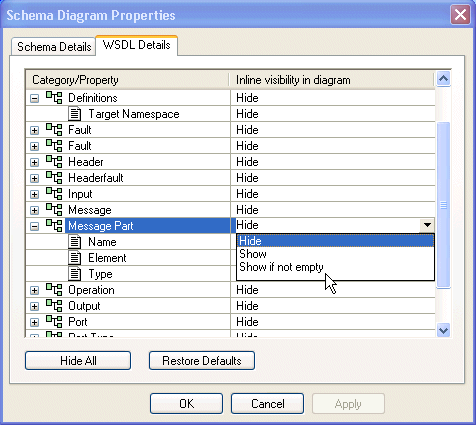Viewport: 476px width, 425px height.
Task: Click the Input category tree icon
Action: coord(54,194)
